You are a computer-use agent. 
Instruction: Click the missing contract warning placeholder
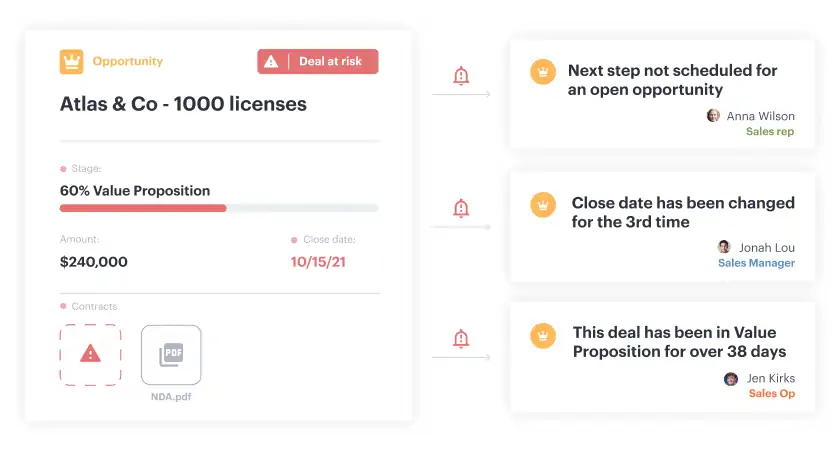tap(91, 355)
